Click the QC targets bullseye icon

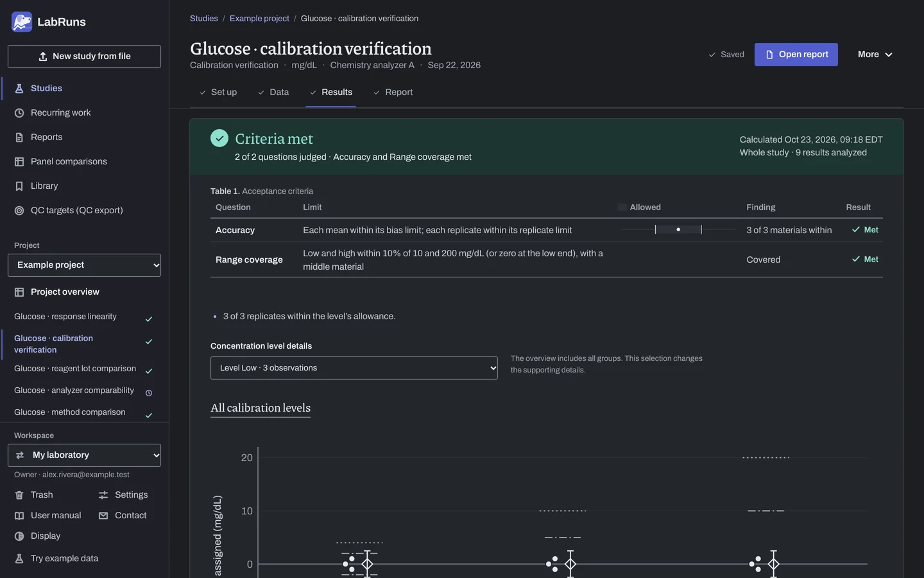coord(19,211)
